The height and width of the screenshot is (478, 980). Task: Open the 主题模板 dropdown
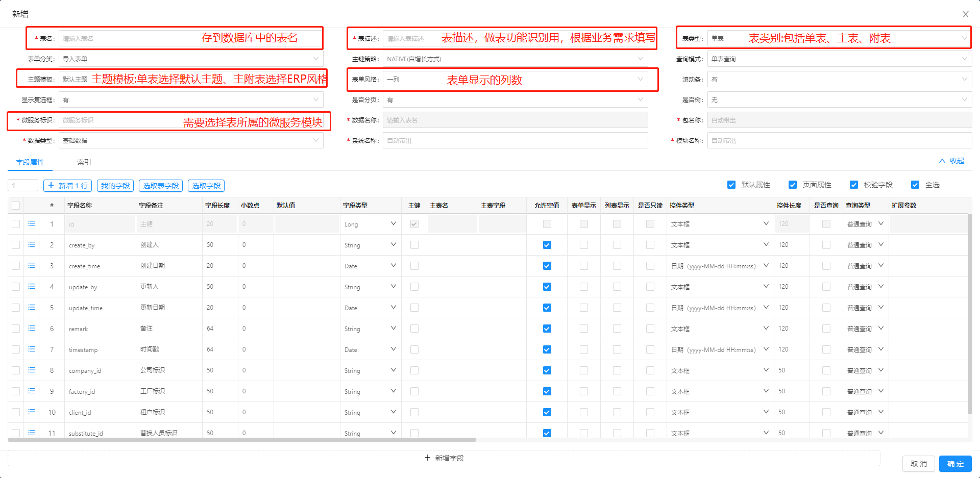[x=191, y=79]
